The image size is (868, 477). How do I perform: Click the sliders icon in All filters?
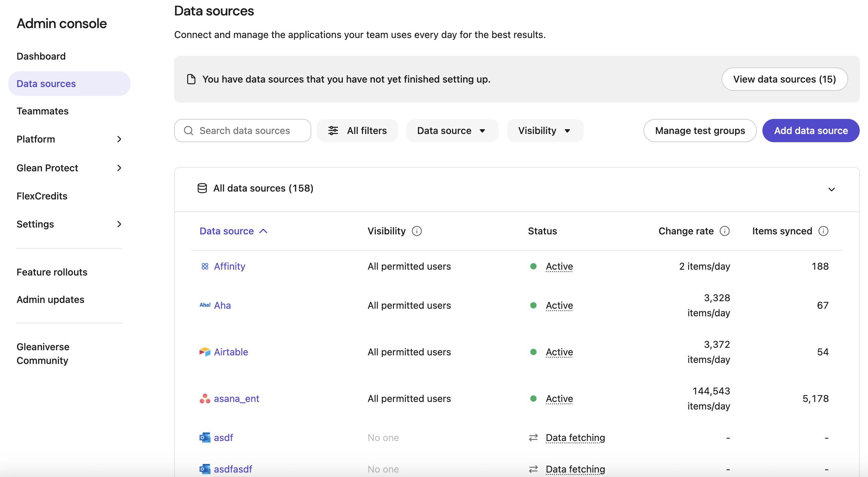(333, 131)
